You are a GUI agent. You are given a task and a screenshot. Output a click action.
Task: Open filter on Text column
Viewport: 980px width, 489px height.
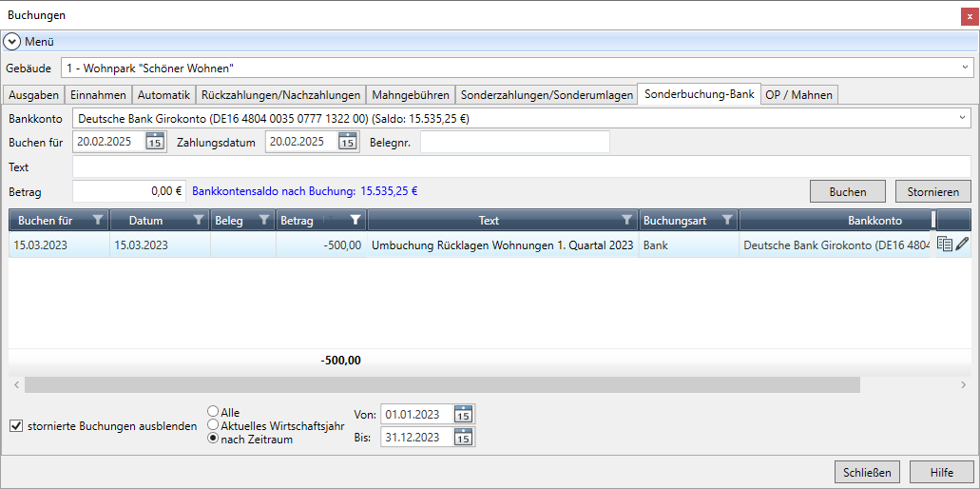coord(626,220)
